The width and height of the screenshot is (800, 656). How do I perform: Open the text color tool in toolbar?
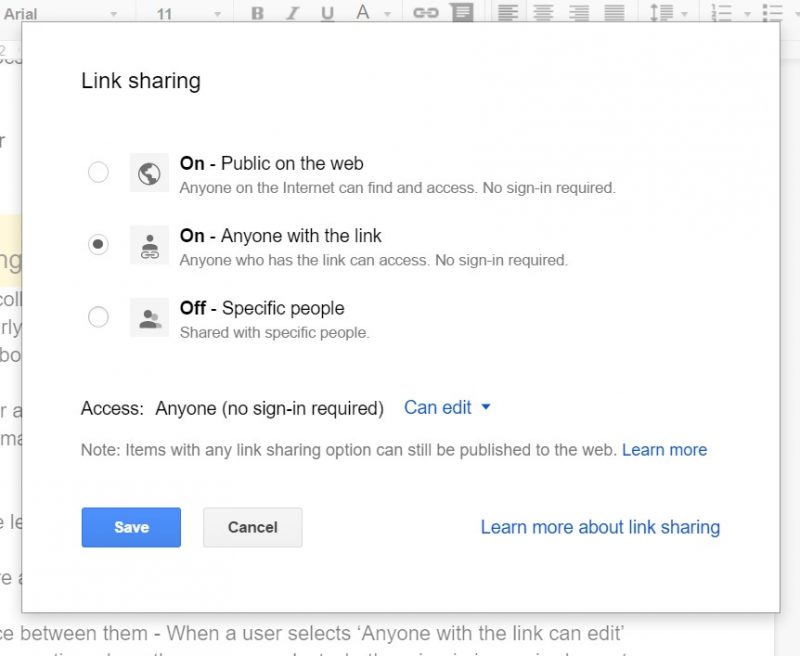coord(363,12)
